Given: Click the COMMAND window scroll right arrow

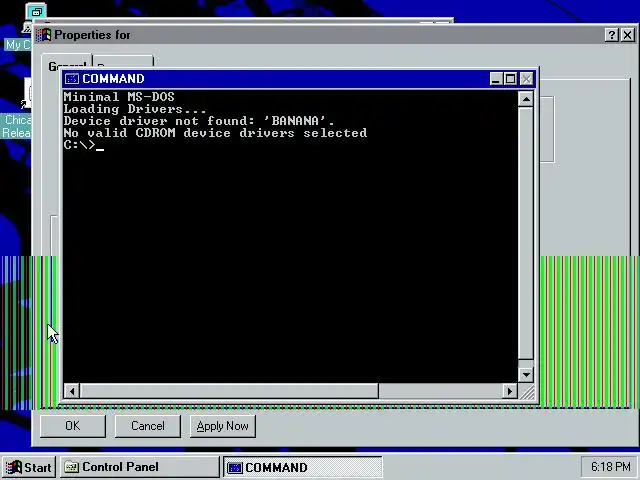Looking at the screenshot, I should tap(509, 391).
